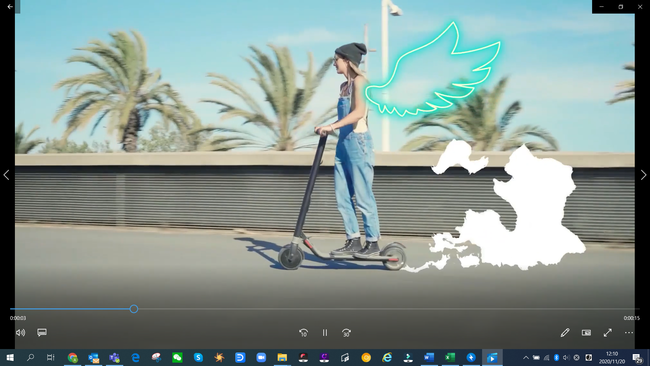Go to the next video
The height and width of the screenshot is (366, 650).
643,175
